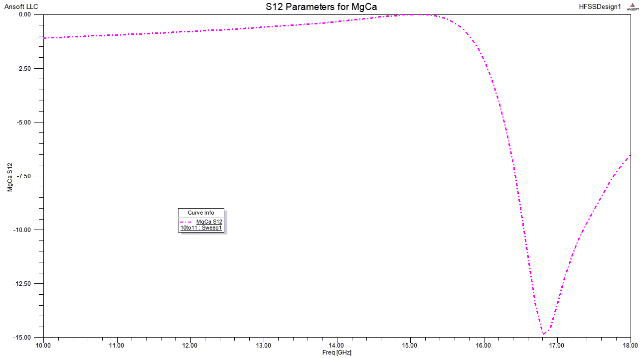Click the 14.00 x-axis tick label
This screenshot has height=358, width=644.
pyautogui.click(x=337, y=345)
